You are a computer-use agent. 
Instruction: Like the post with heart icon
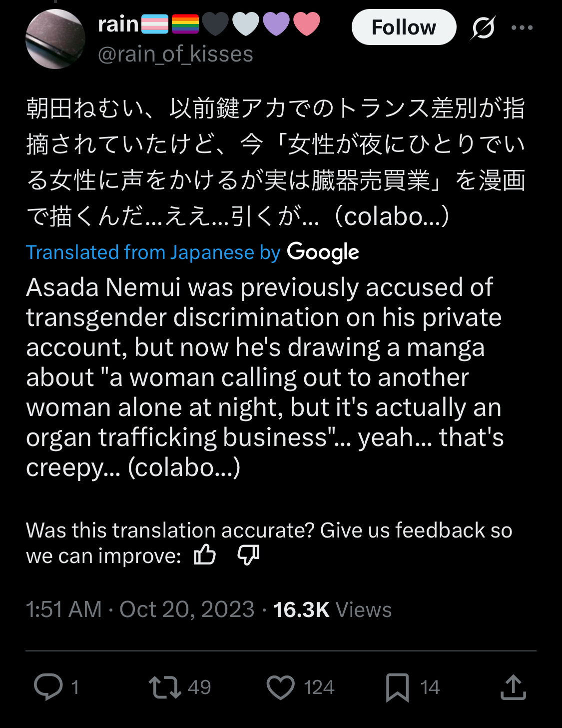281,687
